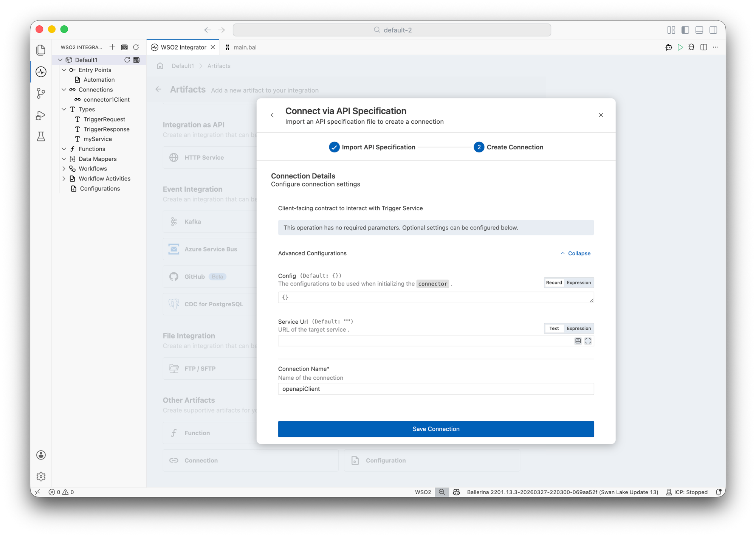Select the WSO2 Integrator tab
The image size is (756, 537).
pyautogui.click(x=183, y=47)
